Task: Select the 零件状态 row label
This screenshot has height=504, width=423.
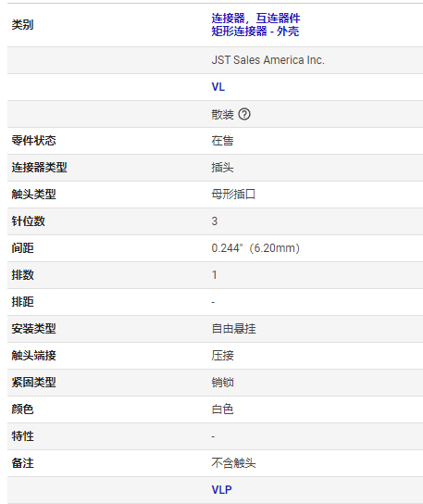Action: 33,141
